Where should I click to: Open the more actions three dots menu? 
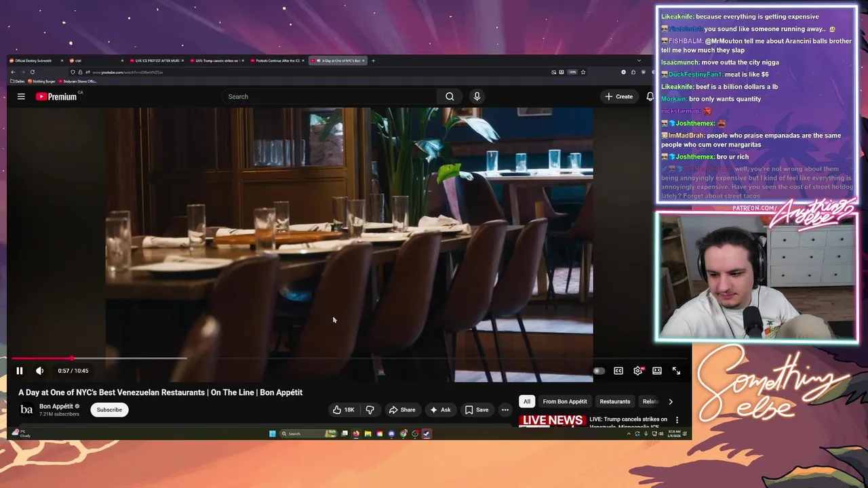[505, 409]
